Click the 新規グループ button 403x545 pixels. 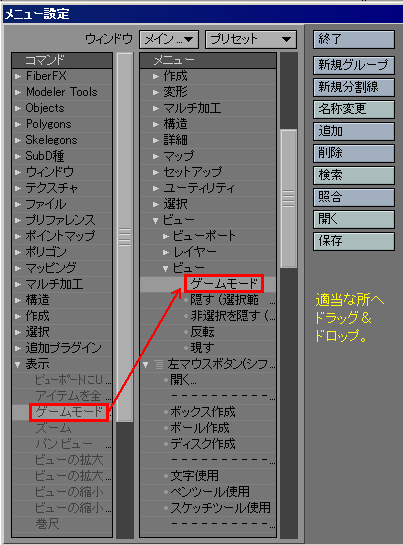click(x=354, y=65)
